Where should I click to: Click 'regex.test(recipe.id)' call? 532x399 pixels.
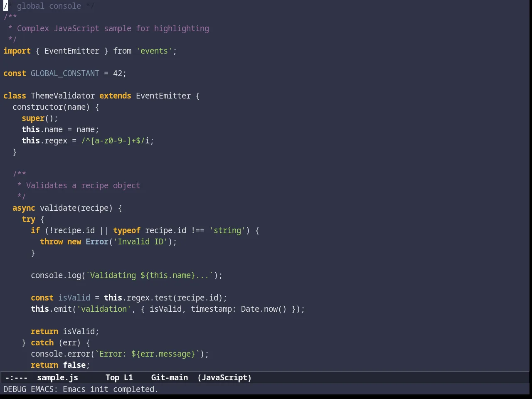175,298
